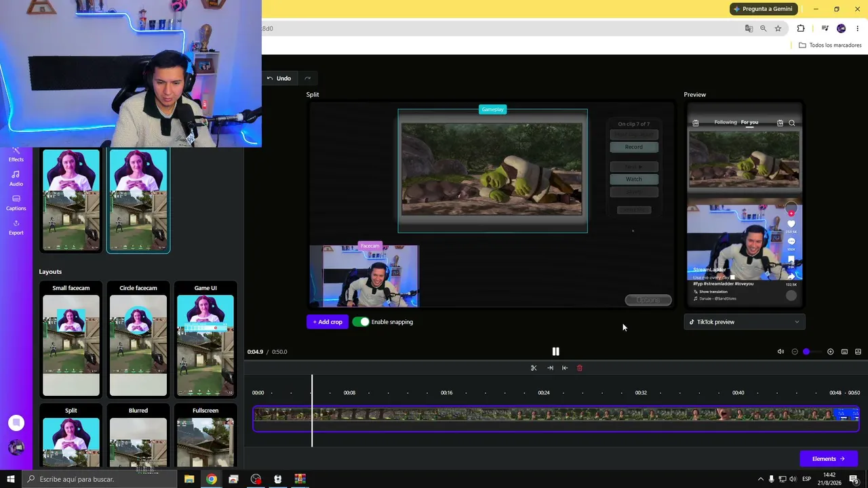Open the Export section in sidebar
The width and height of the screenshot is (868, 488).
[x=16, y=227]
